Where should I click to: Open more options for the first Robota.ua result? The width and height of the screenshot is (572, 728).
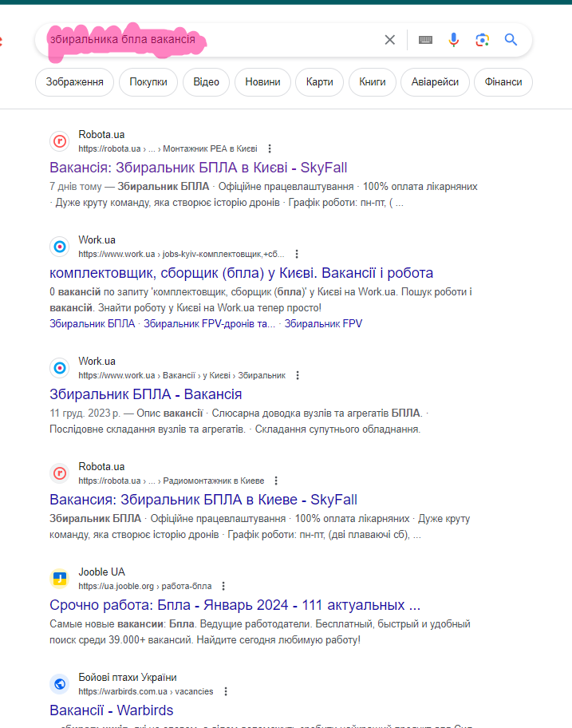(x=270, y=148)
